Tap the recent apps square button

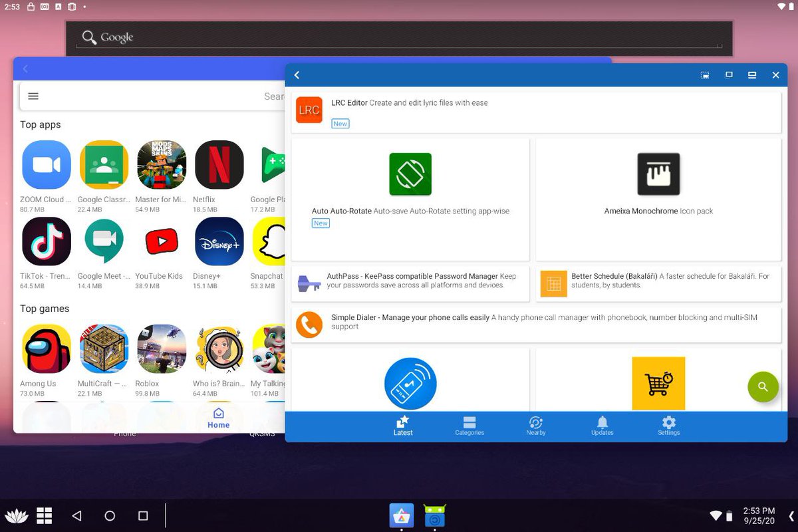pyautogui.click(x=143, y=515)
